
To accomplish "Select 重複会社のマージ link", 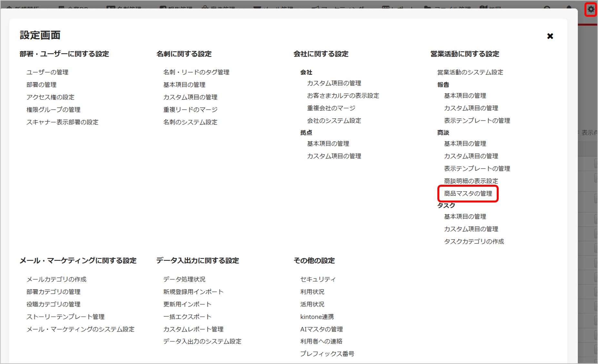I will (331, 108).
